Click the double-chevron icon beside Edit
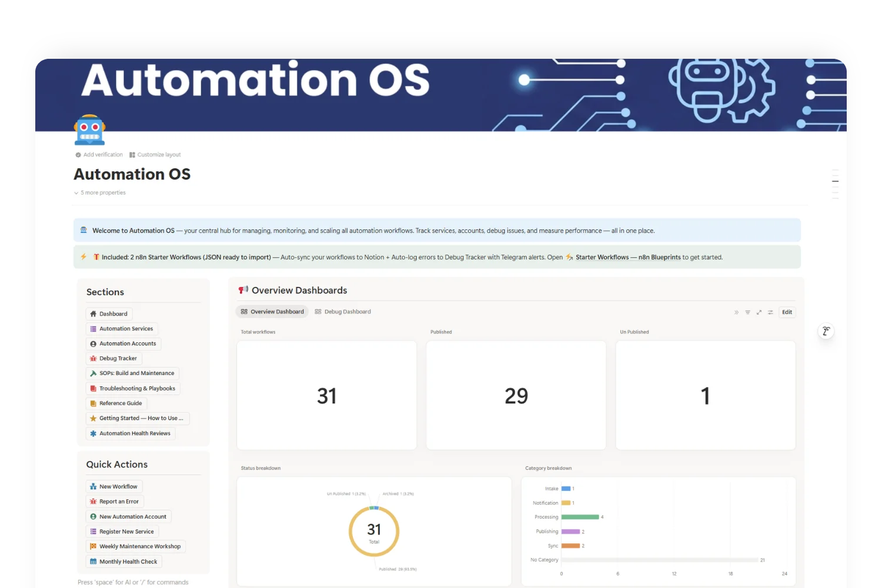This screenshot has width=882, height=588. pos(736,312)
